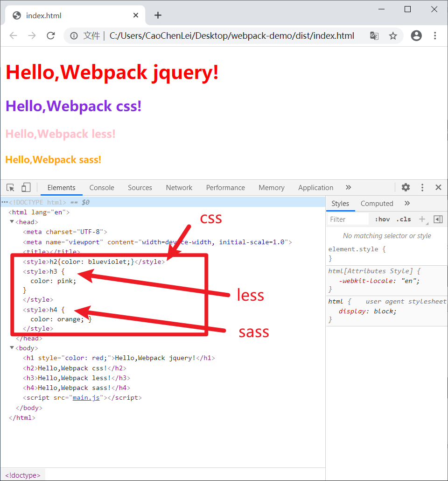Bookmark this page with the star icon

pyautogui.click(x=393, y=36)
